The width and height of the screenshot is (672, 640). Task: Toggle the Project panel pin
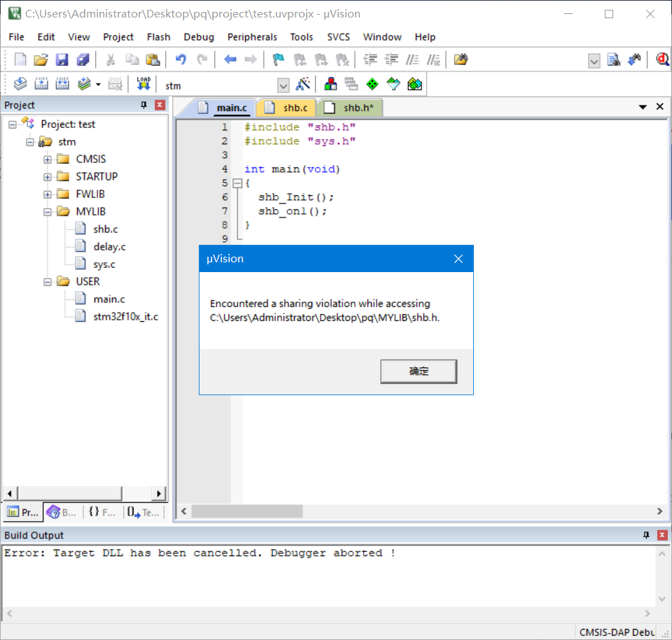tap(143, 105)
